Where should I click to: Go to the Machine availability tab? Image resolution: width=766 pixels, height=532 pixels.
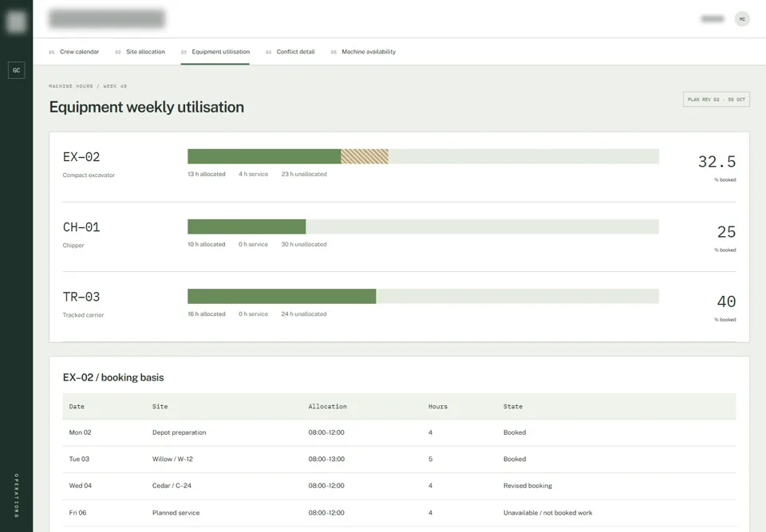point(364,52)
